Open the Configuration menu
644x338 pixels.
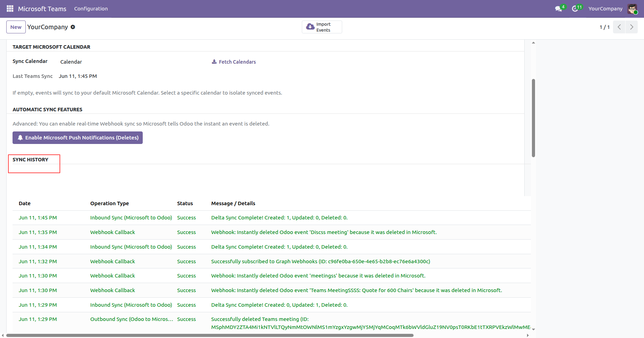pos(91,9)
